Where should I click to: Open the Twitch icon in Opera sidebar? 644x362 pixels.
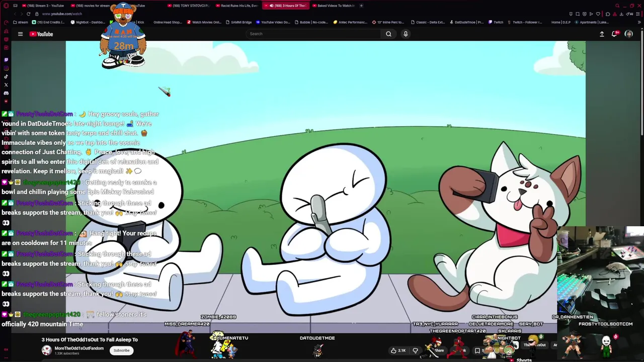point(6,60)
